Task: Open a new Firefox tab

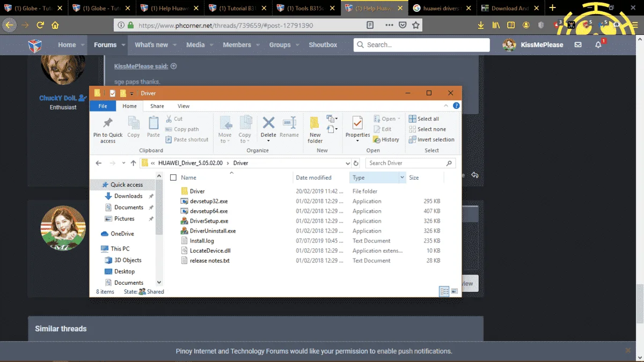Action: click(x=552, y=8)
